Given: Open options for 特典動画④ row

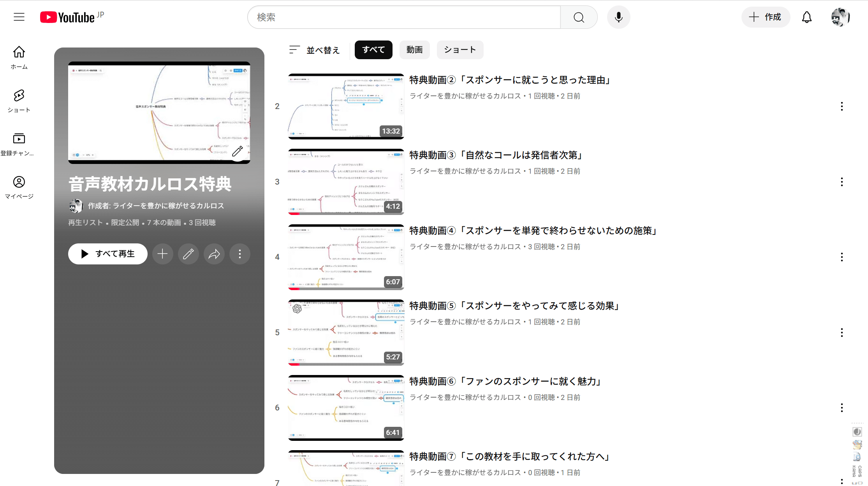Looking at the screenshot, I should [842, 257].
